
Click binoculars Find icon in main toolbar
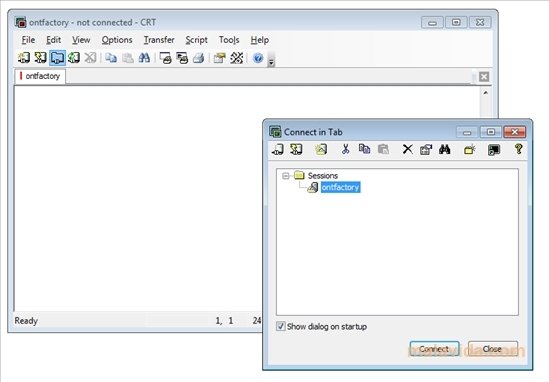[x=144, y=58]
